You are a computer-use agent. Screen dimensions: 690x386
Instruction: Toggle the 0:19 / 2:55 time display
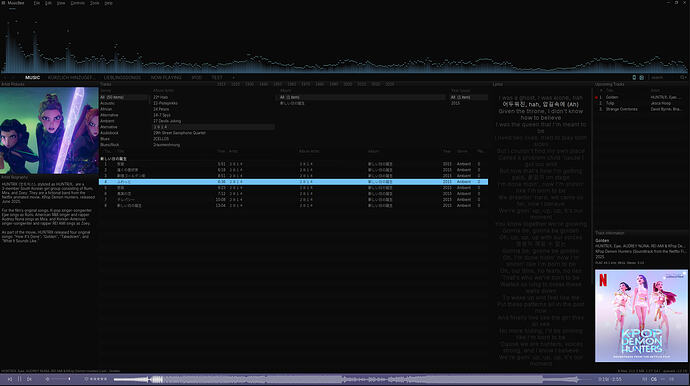pos(609,379)
